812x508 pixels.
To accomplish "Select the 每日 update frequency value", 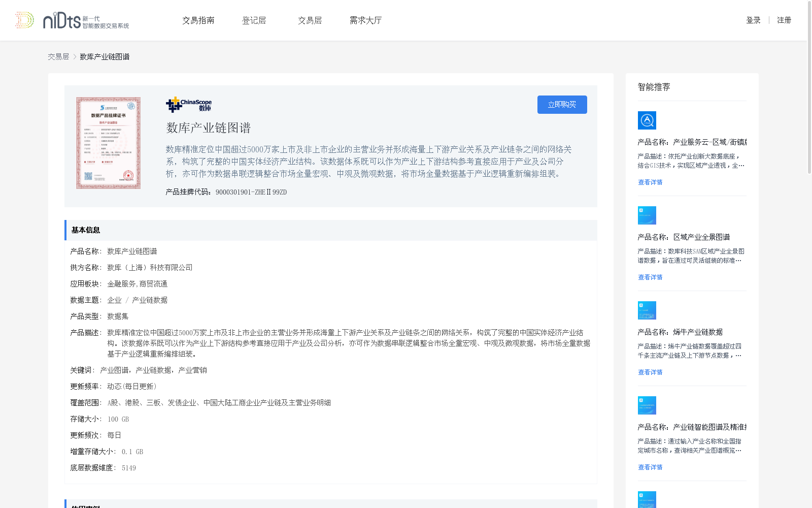I will (114, 435).
